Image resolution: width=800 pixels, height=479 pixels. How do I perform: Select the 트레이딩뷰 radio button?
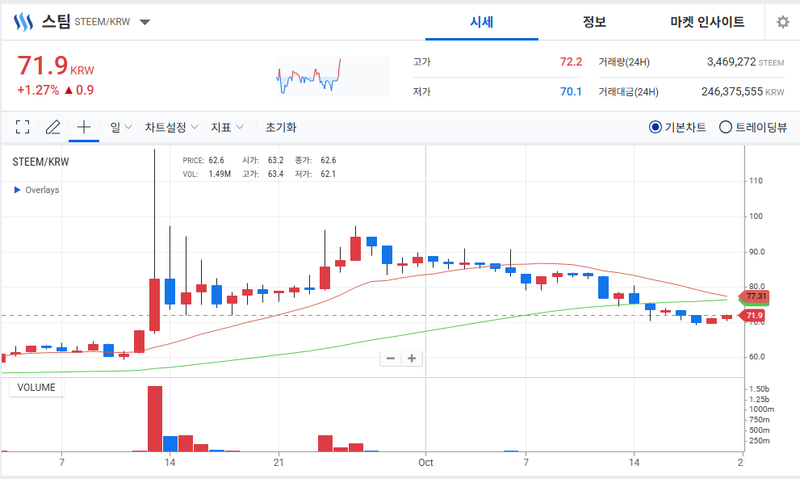point(726,127)
